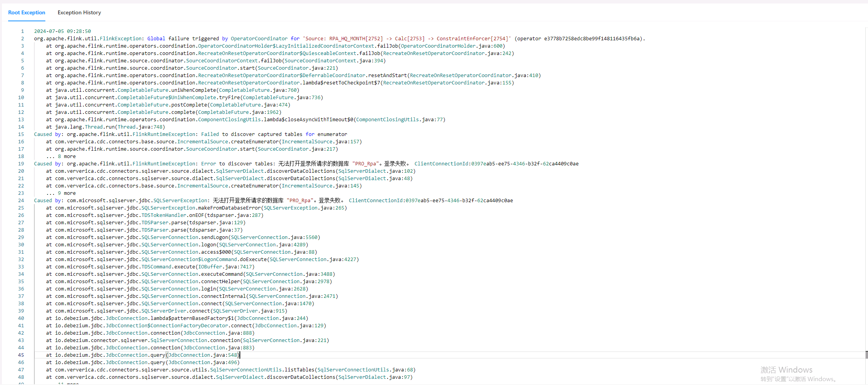This screenshot has width=868, height=385.
Task: Click SQLServerConnection.java:5560 sendLogon reference
Action: [274, 237]
